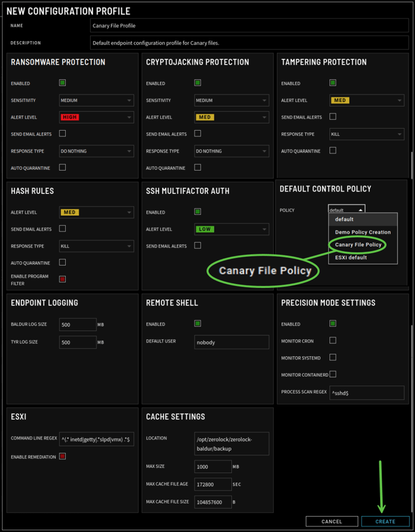Screen dimensions: 415x532
Task: Edit Cache Settings Location field
Action: [232, 444]
